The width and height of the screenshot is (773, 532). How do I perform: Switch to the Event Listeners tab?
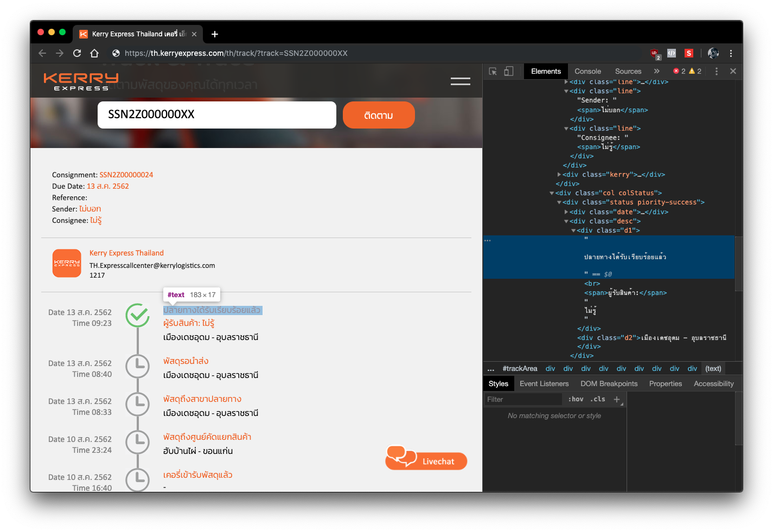coord(544,383)
